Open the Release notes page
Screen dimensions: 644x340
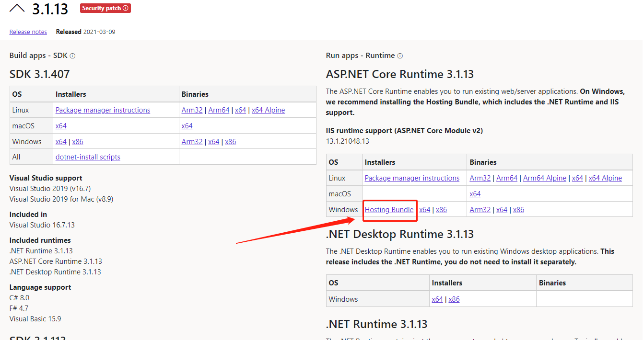click(28, 32)
